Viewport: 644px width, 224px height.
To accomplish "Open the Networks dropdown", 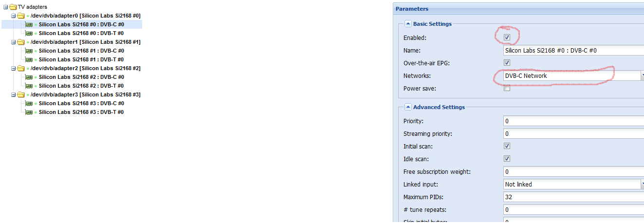I will coord(642,75).
